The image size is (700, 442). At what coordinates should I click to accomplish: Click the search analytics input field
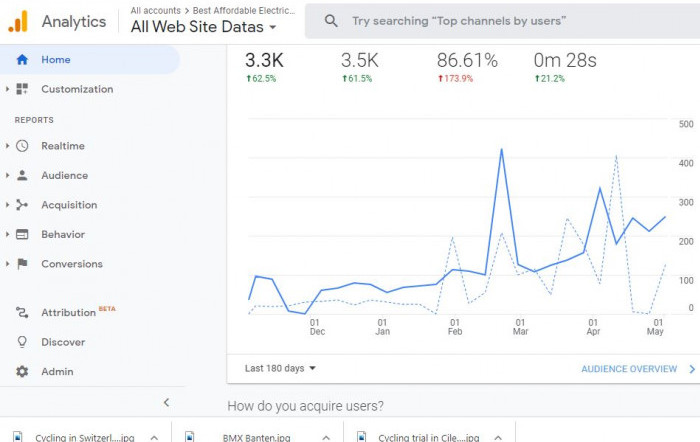pyautogui.click(x=500, y=20)
